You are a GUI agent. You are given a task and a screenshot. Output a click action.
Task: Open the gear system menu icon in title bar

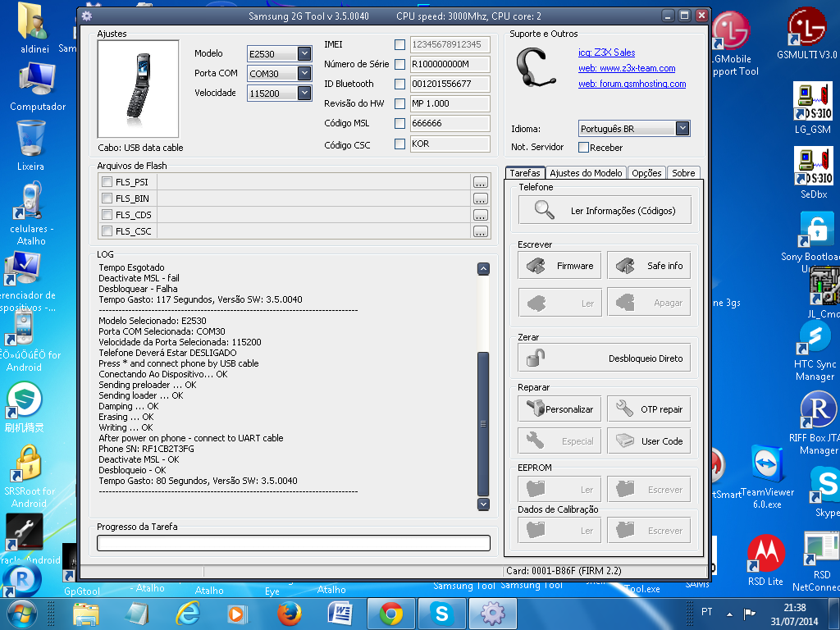87,16
